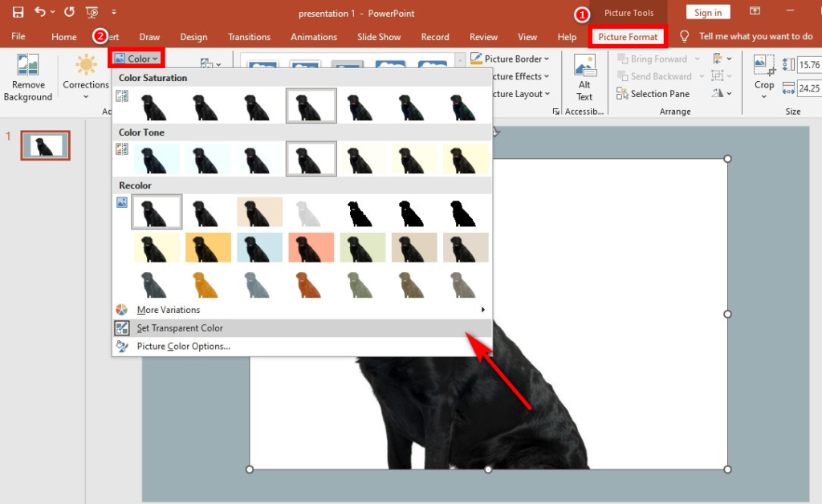Open the Color dropdown
822x504 pixels.
[x=136, y=58]
